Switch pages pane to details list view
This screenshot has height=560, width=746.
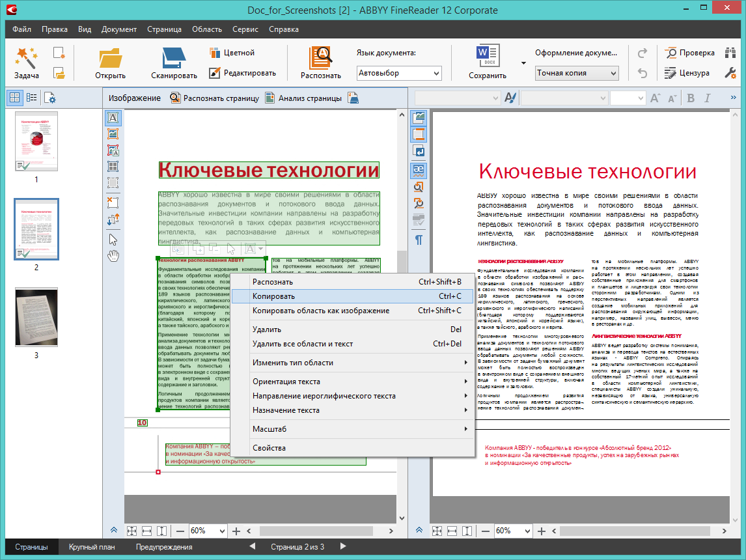[x=31, y=98]
